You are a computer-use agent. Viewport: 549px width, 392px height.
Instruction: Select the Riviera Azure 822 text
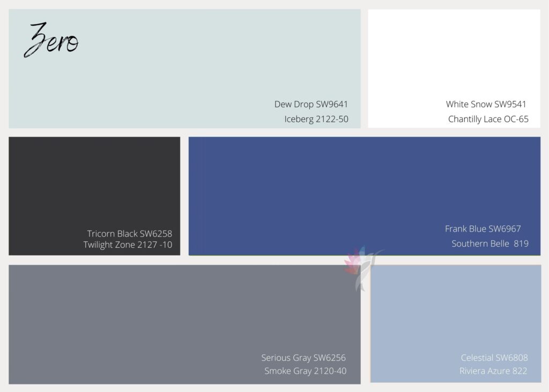click(x=493, y=371)
